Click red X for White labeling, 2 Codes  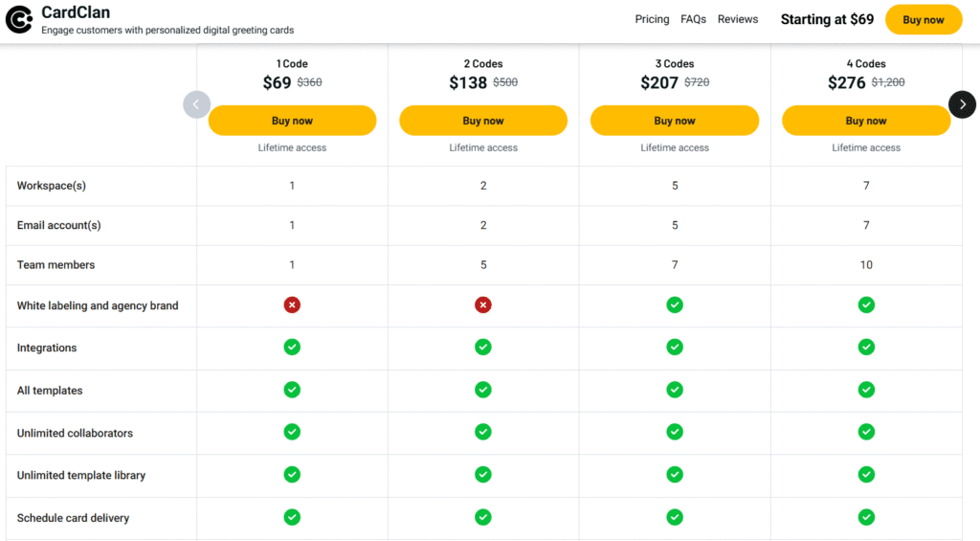pos(483,305)
